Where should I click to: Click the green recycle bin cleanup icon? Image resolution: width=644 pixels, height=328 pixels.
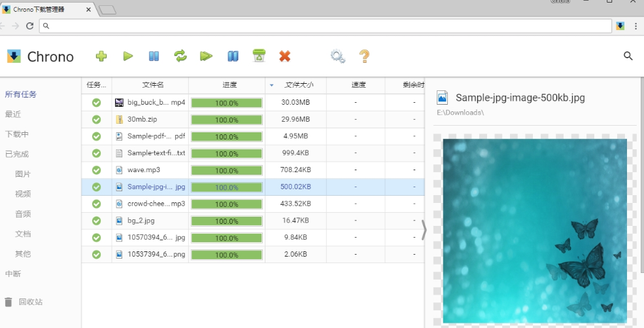[x=259, y=56]
